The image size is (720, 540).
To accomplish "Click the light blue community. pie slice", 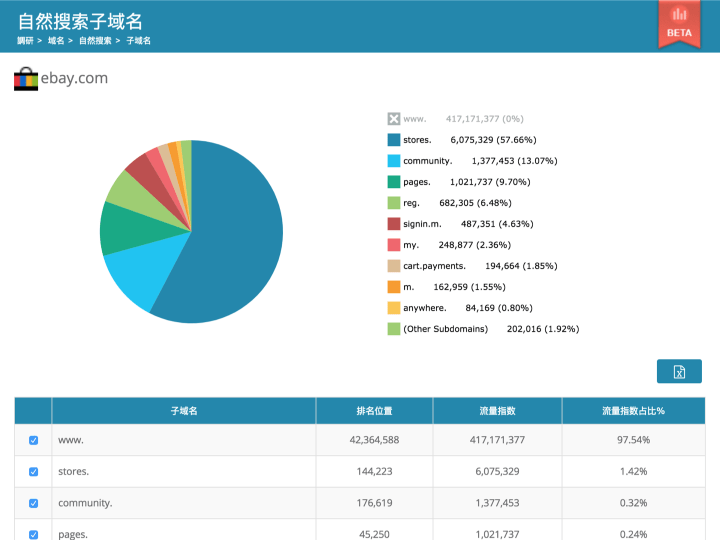I will (142, 273).
